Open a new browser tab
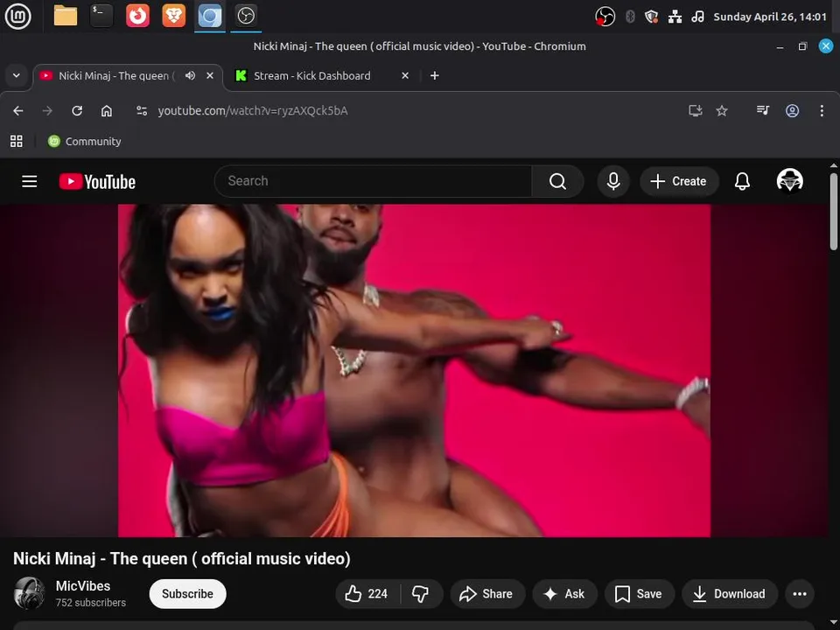840x630 pixels. click(x=435, y=75)
